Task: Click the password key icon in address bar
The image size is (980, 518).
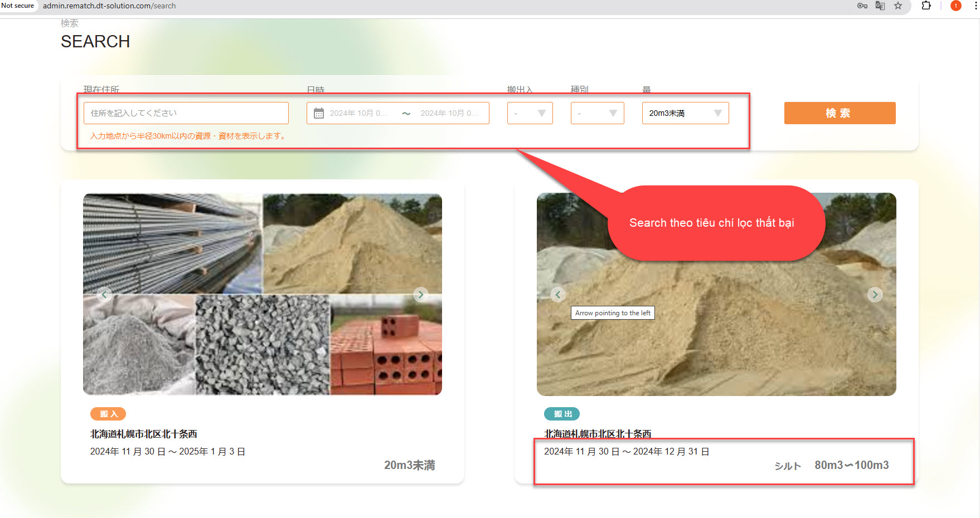Action: [x=862, y=6]
